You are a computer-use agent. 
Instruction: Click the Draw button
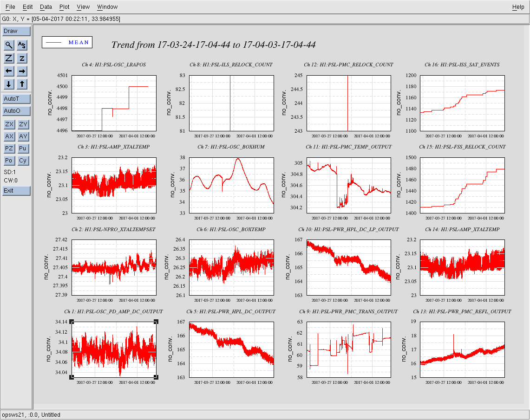pos(16,31)
